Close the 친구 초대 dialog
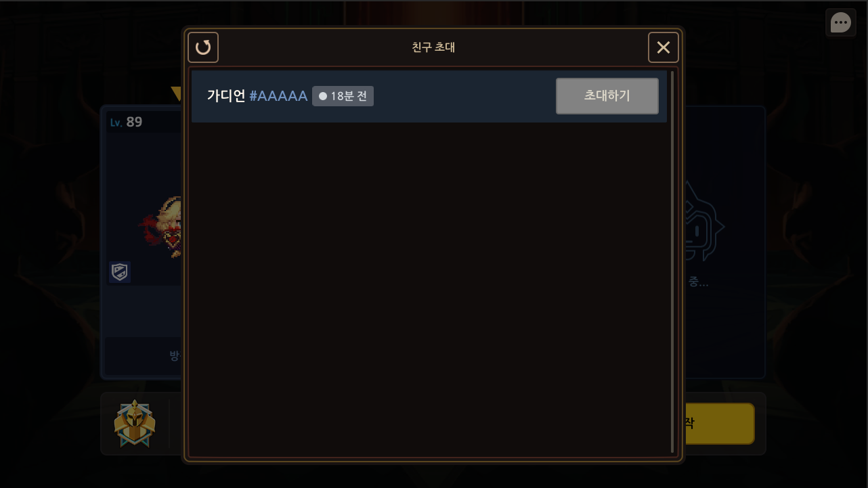868x488 pixels. point(664,47)
